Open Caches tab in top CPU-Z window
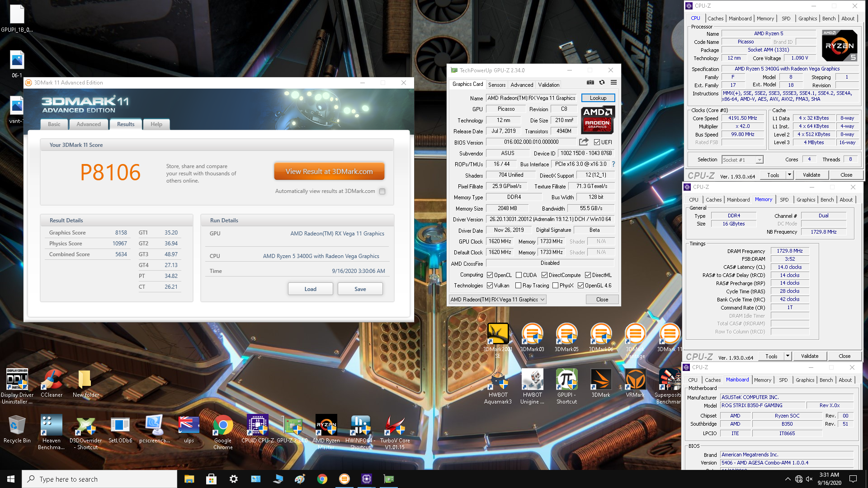 point(716,19)
